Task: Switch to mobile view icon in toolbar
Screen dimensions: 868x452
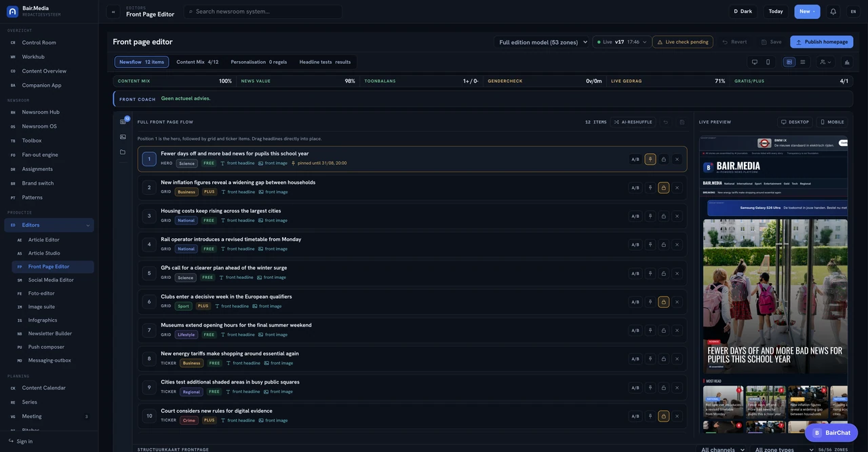Action: point(768,62)
